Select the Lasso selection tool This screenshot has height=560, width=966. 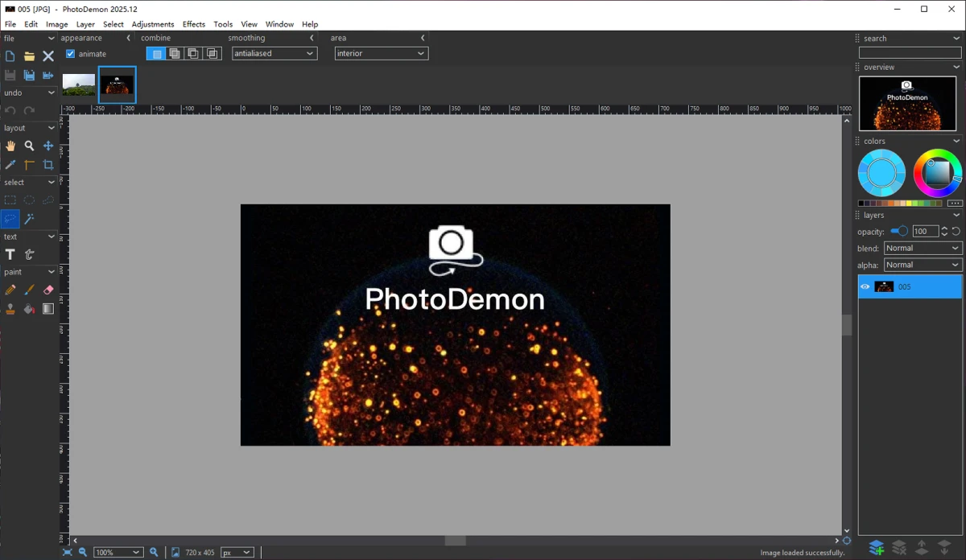point(10,219)
